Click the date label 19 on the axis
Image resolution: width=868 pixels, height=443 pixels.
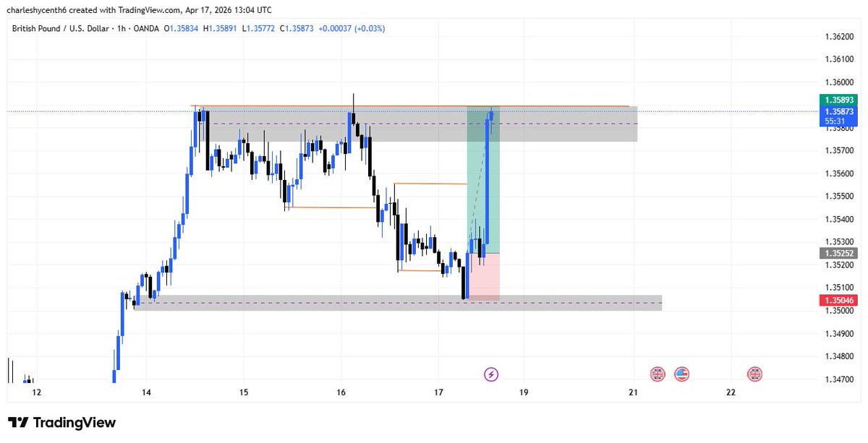pos(524,392)
